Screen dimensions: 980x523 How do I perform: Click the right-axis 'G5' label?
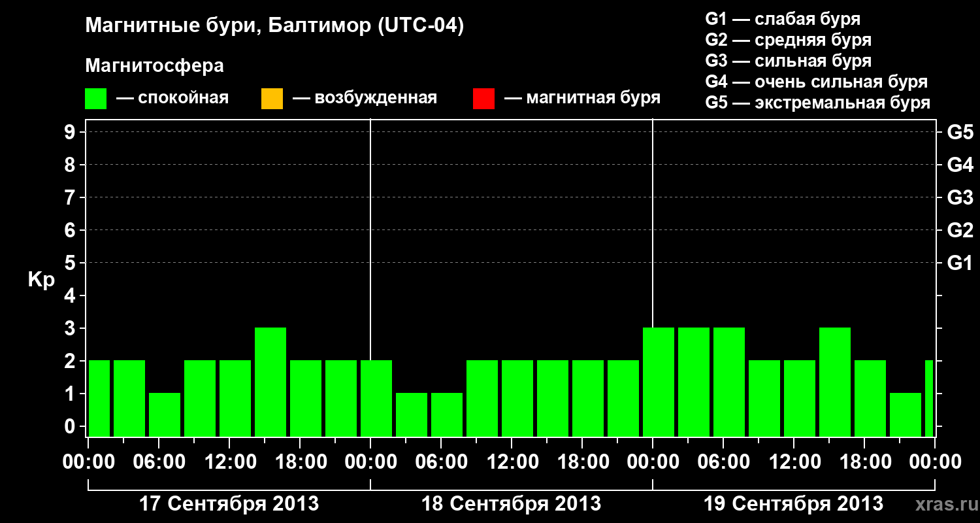(x=960, y=133)
